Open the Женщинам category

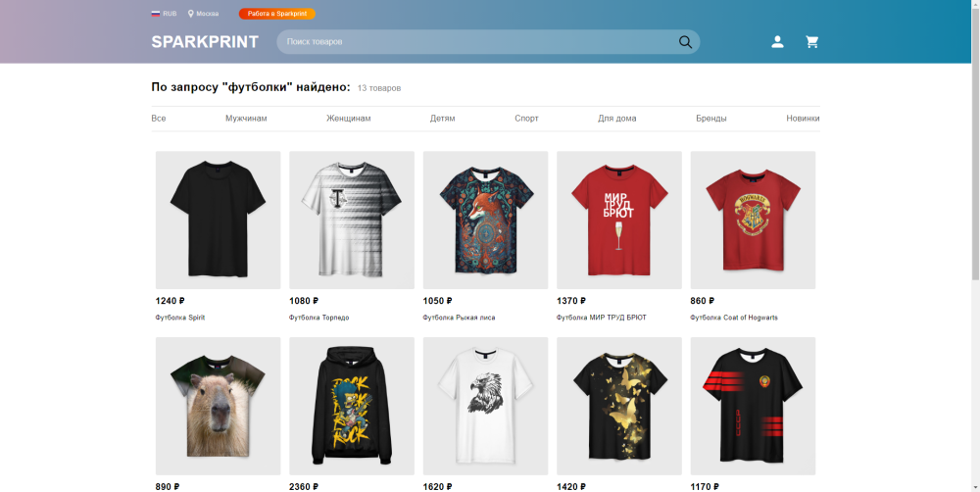coord(349,119)
